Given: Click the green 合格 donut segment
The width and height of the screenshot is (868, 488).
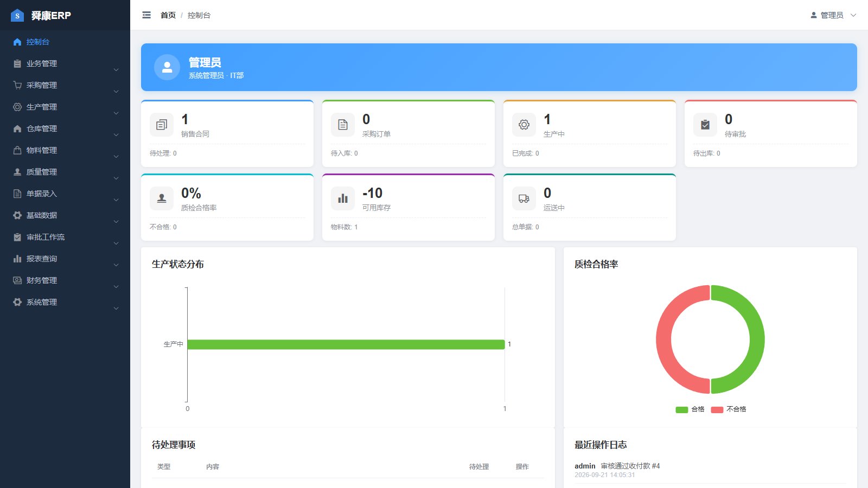Looking at the screenshot, I should click(x=757, y=339).
